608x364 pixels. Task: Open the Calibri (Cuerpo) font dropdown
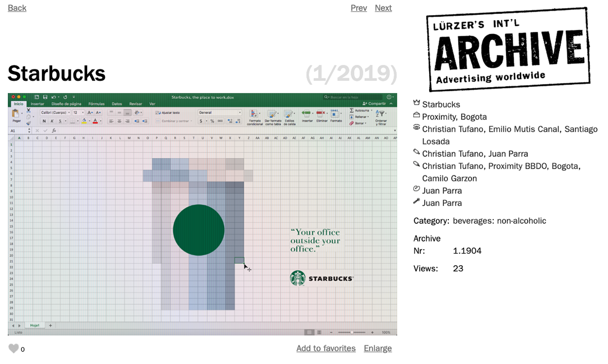(55, 112)
